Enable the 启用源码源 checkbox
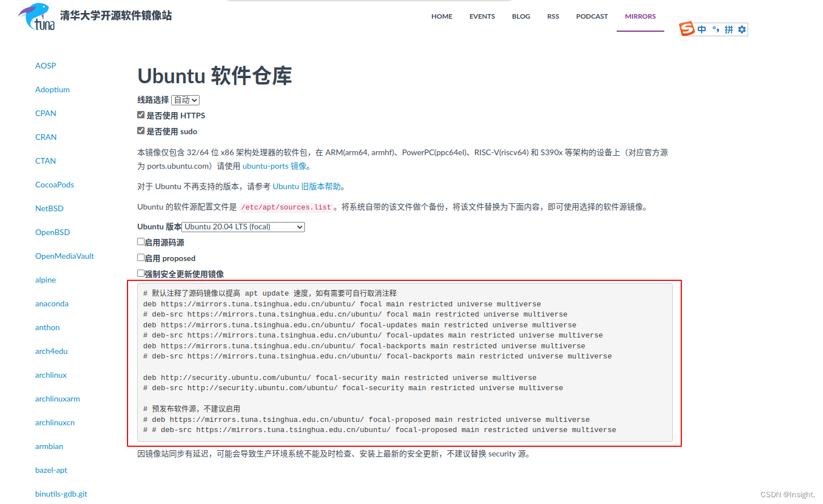Viewport: 823px width, 504px height. [x=141, y=242]
